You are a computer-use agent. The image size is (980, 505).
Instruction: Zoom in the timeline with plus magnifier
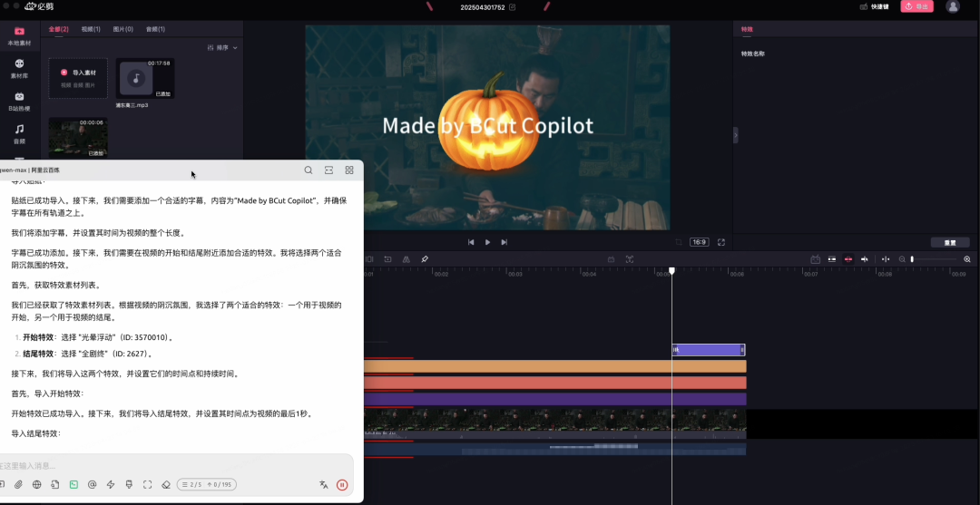tap(967, 259)
